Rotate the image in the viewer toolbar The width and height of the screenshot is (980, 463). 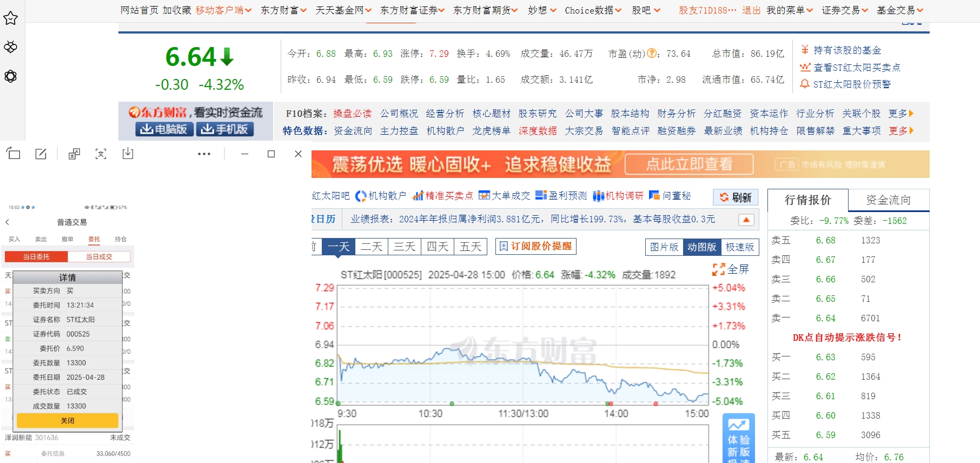coord(14,154)
